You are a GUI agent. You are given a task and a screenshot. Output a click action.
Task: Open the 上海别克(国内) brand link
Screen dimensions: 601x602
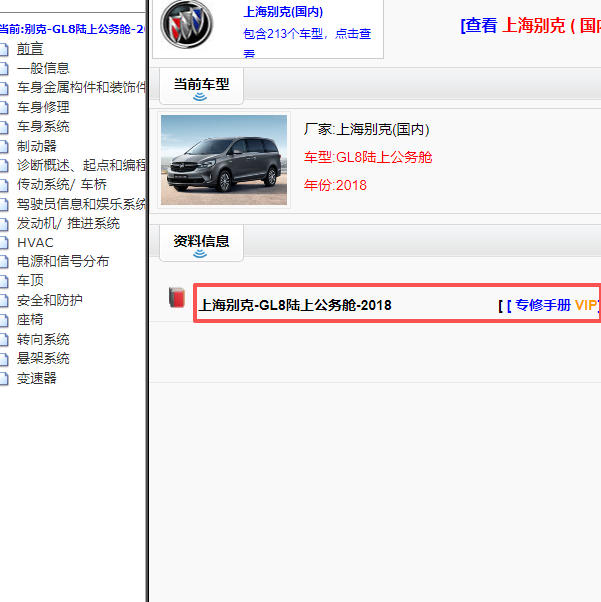click(x=283, y=12)
